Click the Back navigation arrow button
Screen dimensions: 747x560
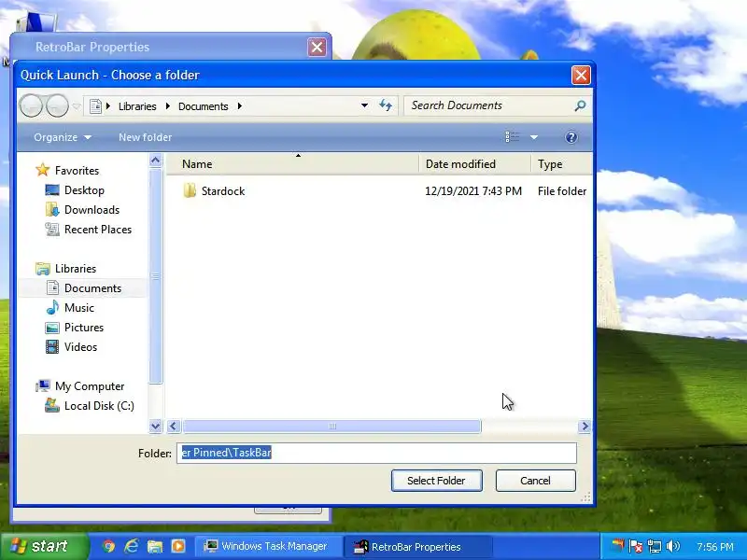tap(32, 105)
